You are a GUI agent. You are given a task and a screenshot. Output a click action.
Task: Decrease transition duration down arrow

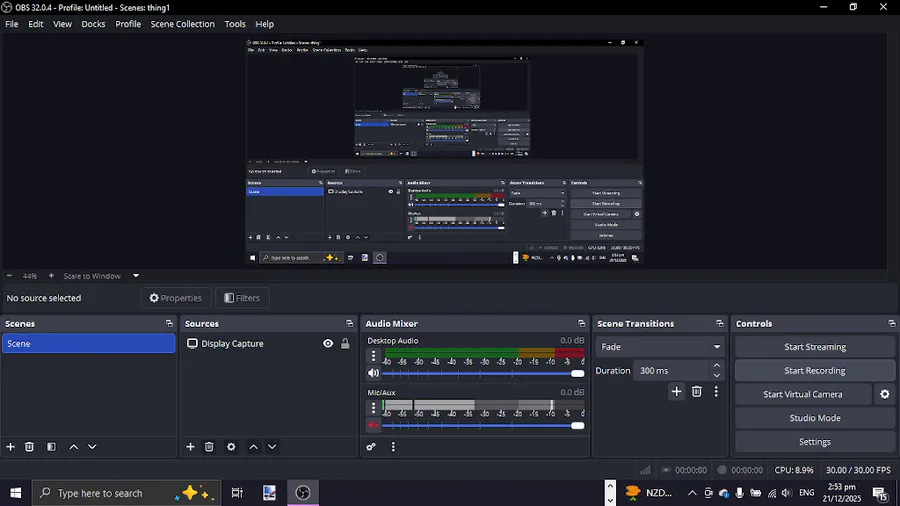[716, 376]
